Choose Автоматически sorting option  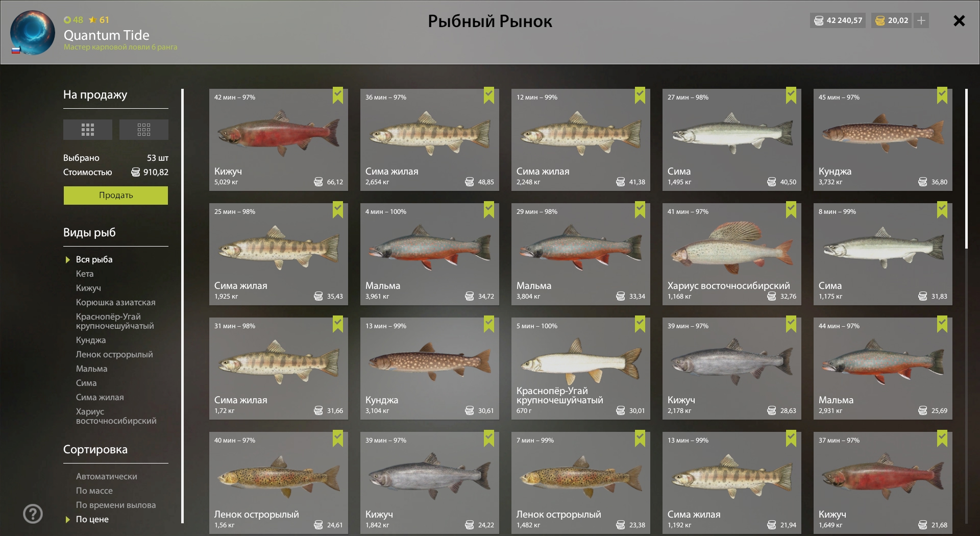[x=107, y=476]
